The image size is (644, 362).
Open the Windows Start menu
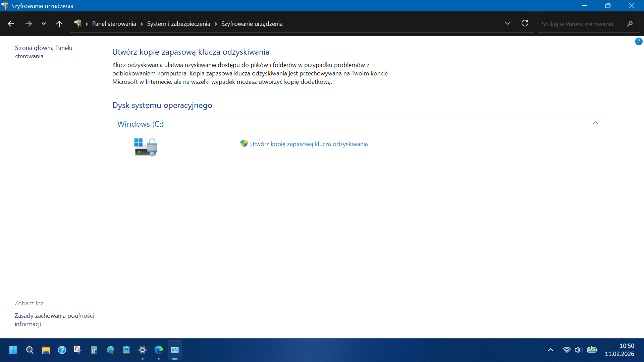13,350
